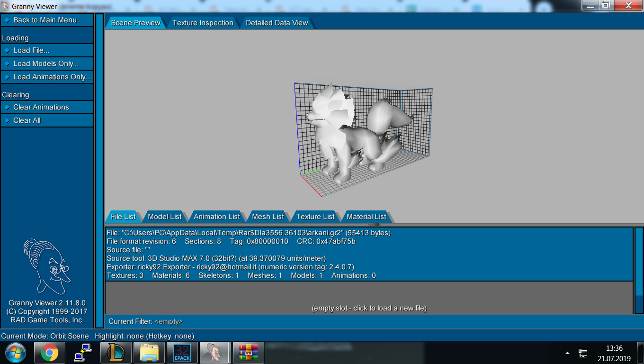
Task: Choose Load Models Only...
Action: click(47, 64)
